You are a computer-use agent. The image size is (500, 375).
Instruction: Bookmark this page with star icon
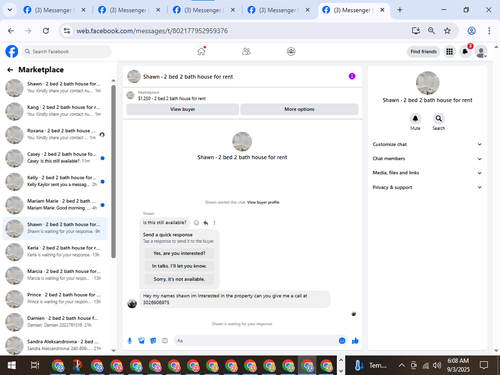(447, 31)
